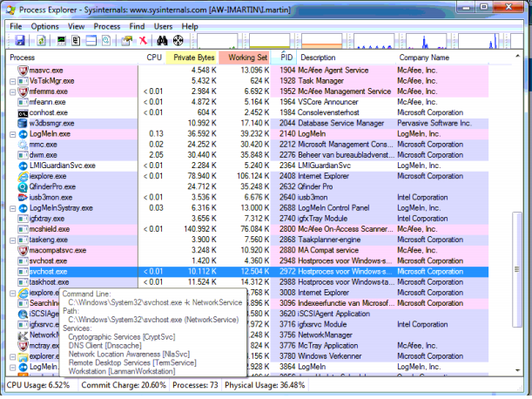Sort by the Private Bytes column header
This screenshot has width=532, height=399.
(x=194, y=57)
